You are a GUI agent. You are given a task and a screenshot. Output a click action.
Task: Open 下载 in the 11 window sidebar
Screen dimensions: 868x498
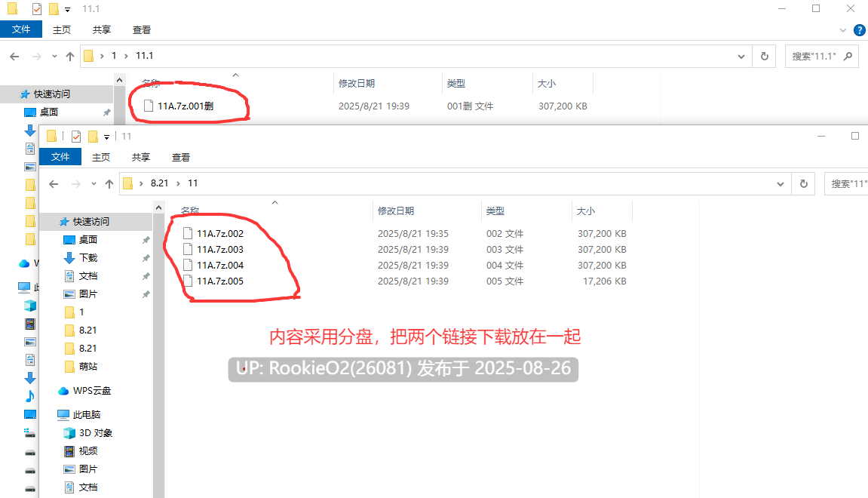click(x=88, y=257)
